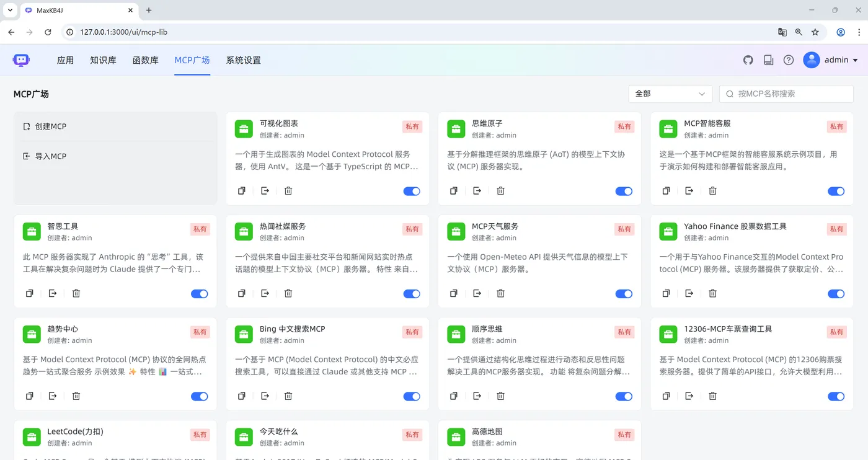Go to the 应用 tab
The height and width of the screenshot is (460, 868).
tap(65, 60)
